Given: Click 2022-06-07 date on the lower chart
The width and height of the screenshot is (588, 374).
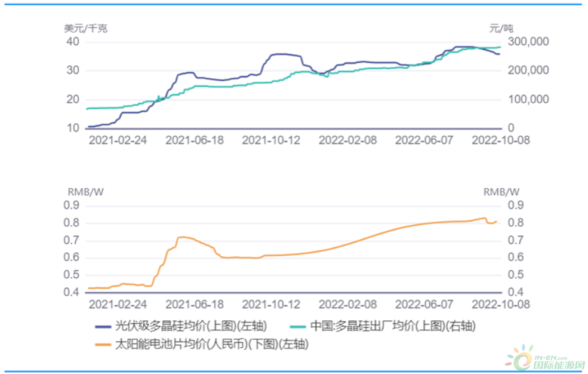Looking at the screenshot, I should point(424,304).
